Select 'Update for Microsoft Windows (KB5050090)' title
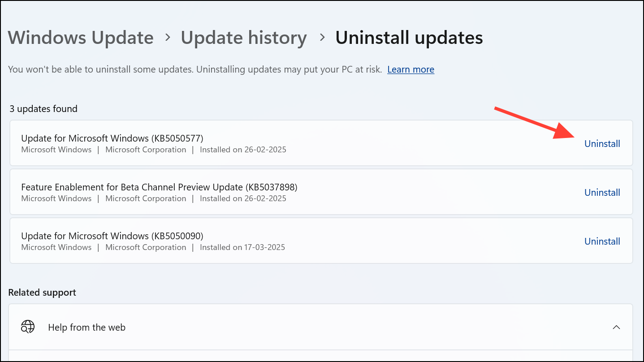 112,236
